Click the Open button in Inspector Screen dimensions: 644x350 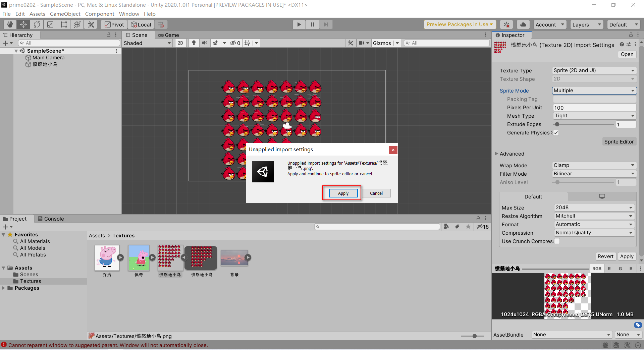coord(627,54)
